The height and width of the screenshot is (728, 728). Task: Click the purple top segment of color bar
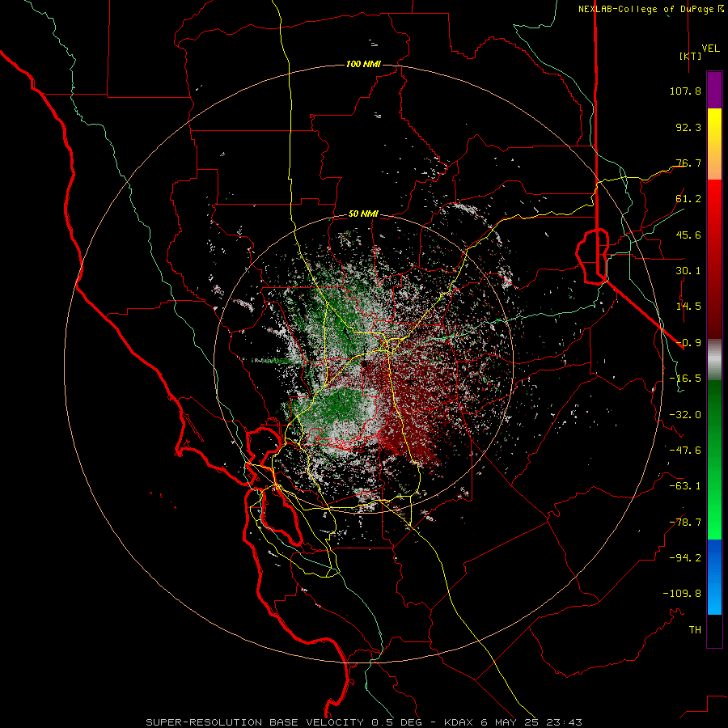pos(714,90)
